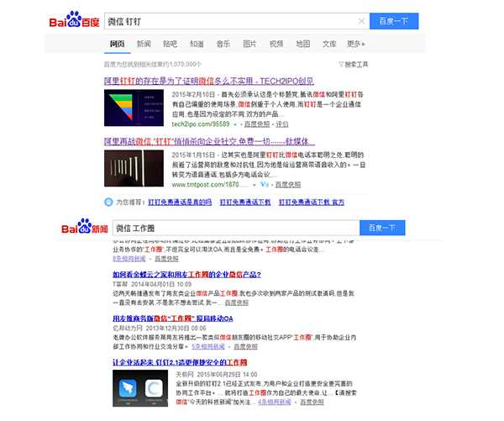Viewport: 504px width, 421px height.
Task: Open 百度快照 beside 5条相同新闻
Action: pyautogui.click(x=245, y=347)
